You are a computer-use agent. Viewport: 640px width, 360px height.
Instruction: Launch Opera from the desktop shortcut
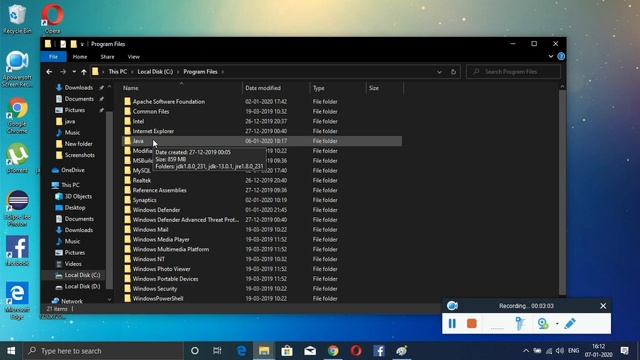click(x=53, y=19)
